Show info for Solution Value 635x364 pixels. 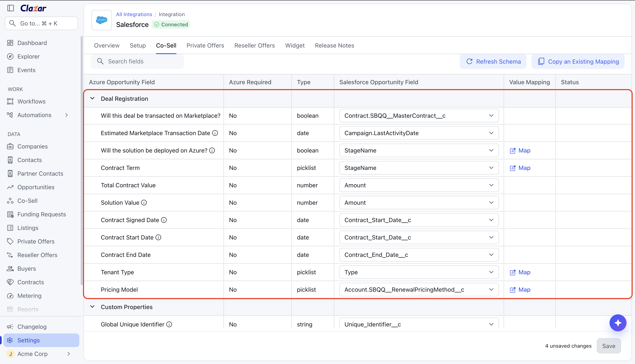[x=144, y=203]
